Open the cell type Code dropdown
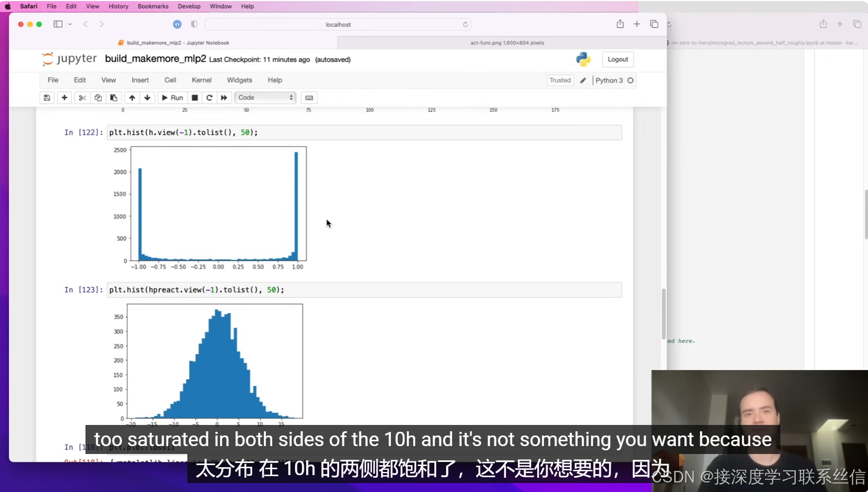The image size is (868, 492). [265, 98]
